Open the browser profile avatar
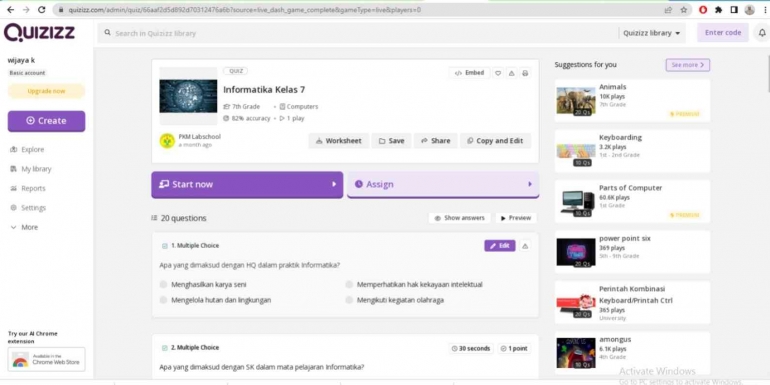This screenshot has height=385, width=770. pyautogui.click(x=749, y=10)
